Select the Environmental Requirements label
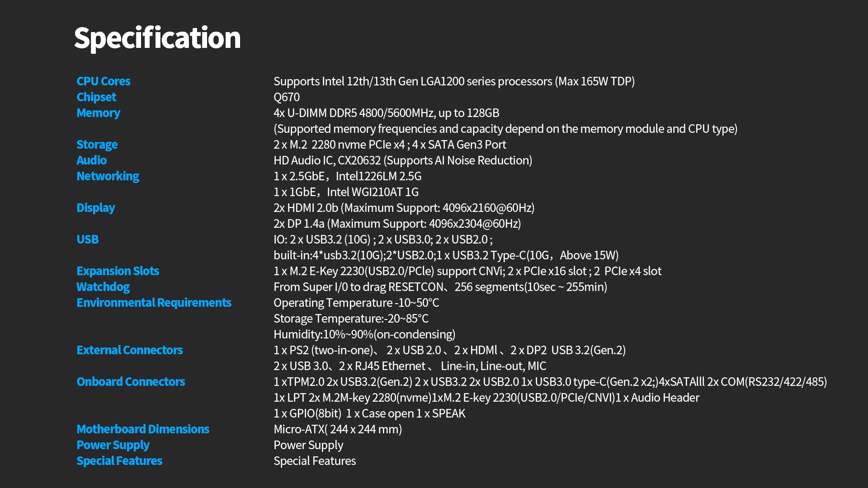Image resolution: width=868 pixels, height=488 pixels. tap(154, 303)
